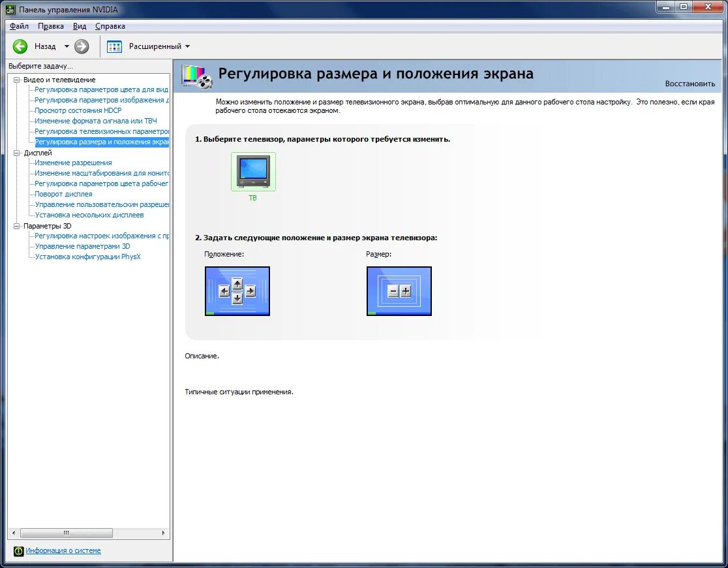
Task: Open Изменение разрешения
Action: [x=73, y=163]
